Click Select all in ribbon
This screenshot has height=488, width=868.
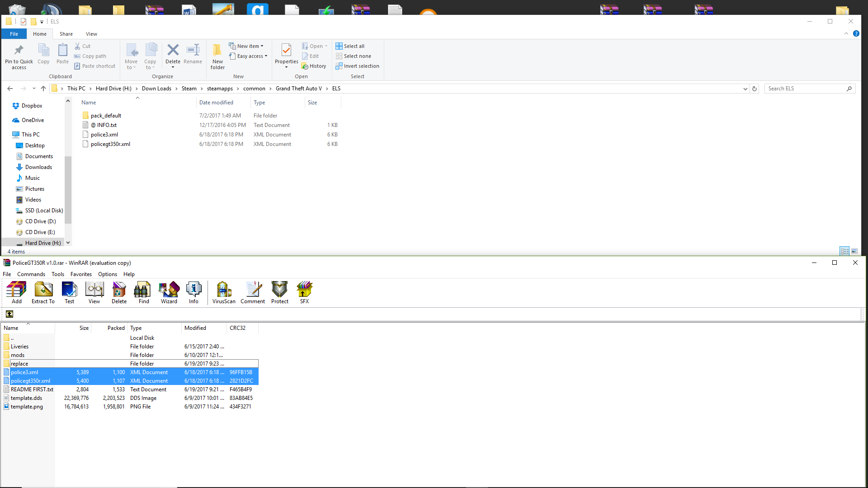coord(350,46)
